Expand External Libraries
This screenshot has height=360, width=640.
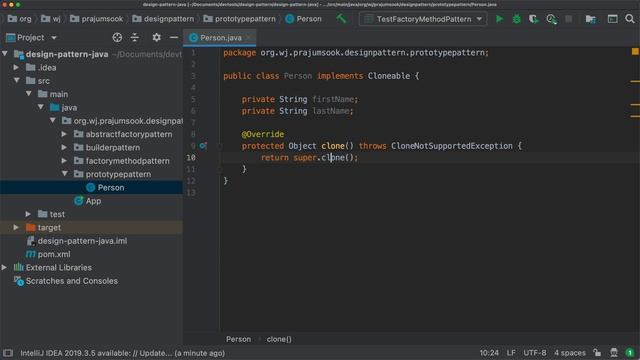point(4,267)
